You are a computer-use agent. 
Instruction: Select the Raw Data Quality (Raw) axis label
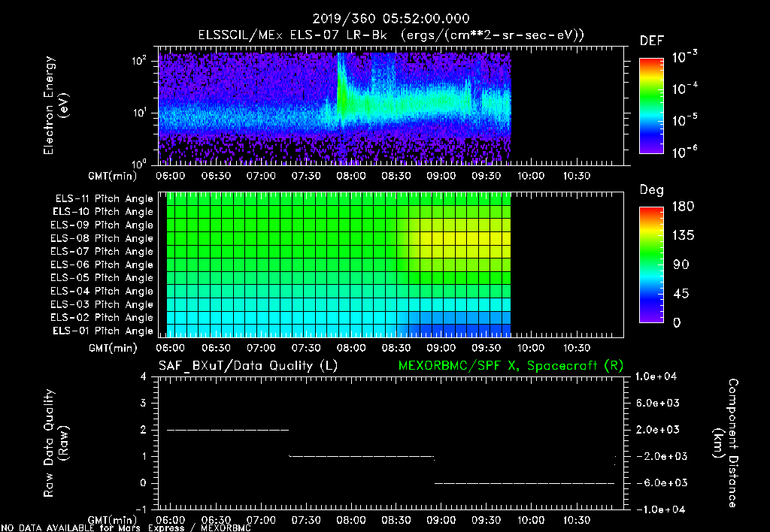(x=55, y=443)
